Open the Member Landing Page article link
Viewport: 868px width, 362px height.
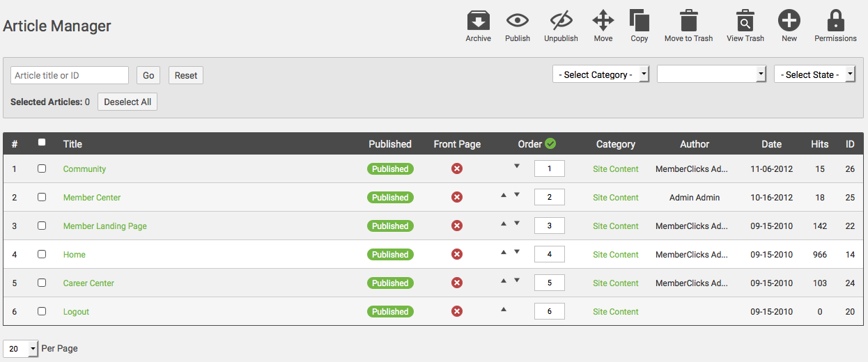pos(104,226)
